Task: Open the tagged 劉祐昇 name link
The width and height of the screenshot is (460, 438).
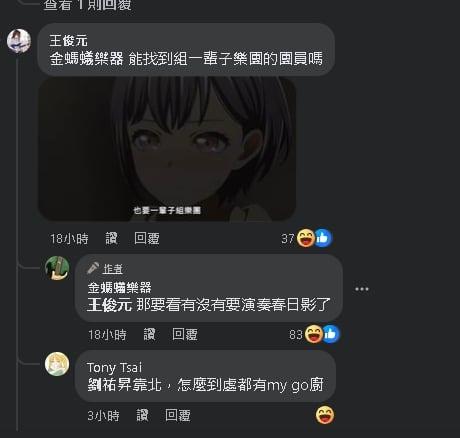Action: pyautogui.click(x=110, y=385)
